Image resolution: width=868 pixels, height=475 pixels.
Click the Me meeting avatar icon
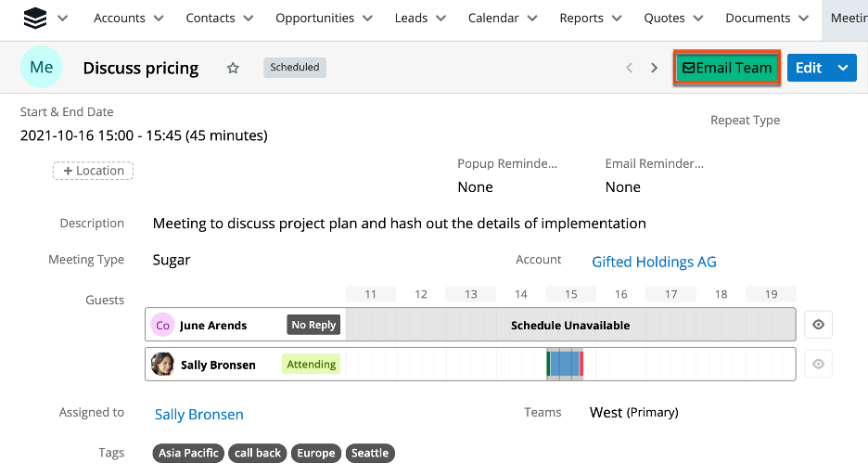42,68
